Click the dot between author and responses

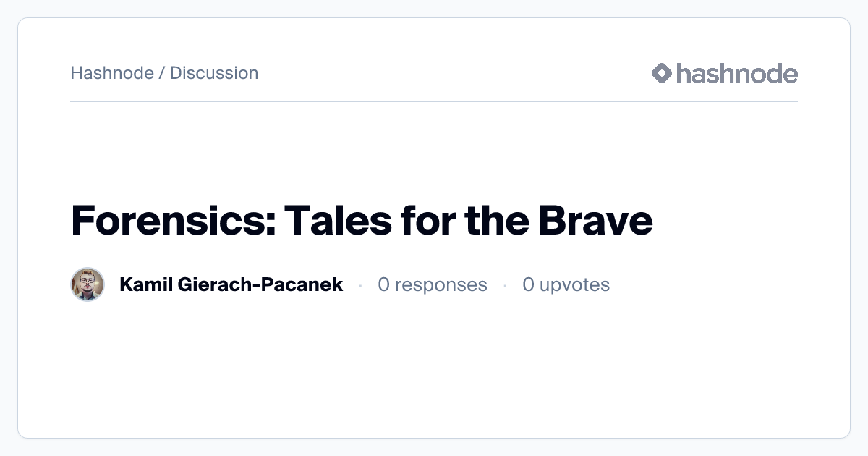click(x=360, y=286)
